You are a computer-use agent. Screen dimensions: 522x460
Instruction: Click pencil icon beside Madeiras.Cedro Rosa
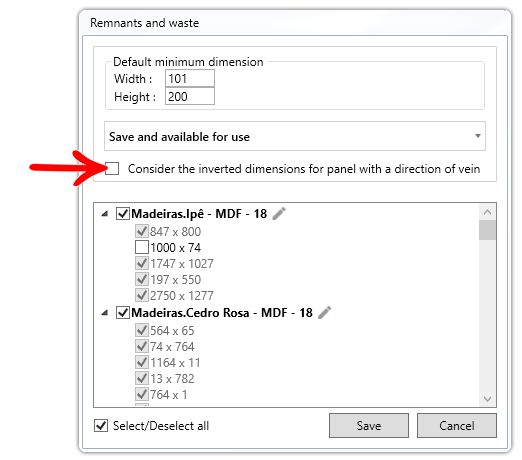[324, 313]
